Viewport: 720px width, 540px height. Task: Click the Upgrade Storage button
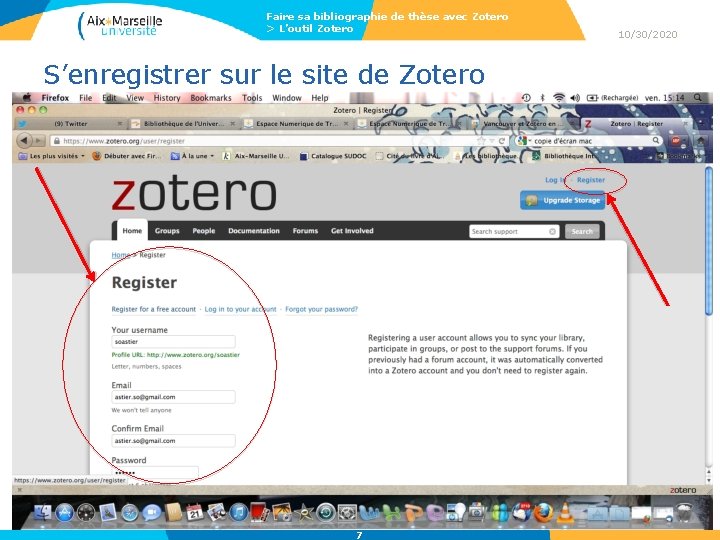tap(562, 200)
